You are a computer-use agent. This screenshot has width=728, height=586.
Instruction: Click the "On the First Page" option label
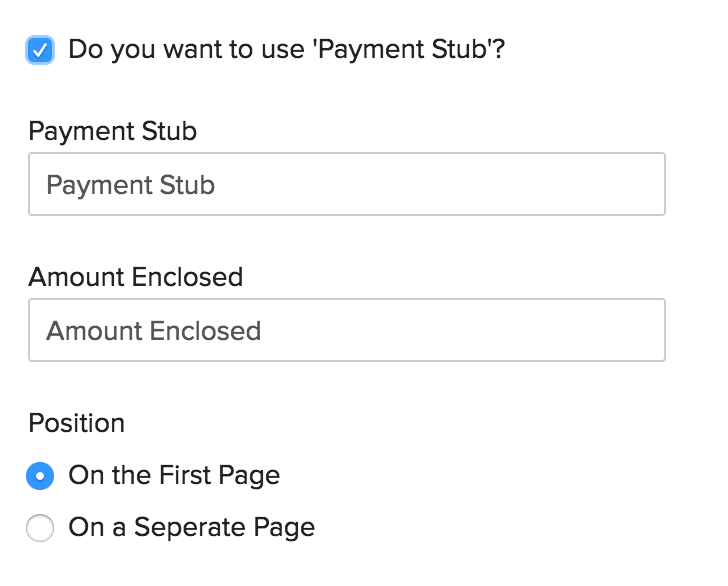click(x=174, y=475)
